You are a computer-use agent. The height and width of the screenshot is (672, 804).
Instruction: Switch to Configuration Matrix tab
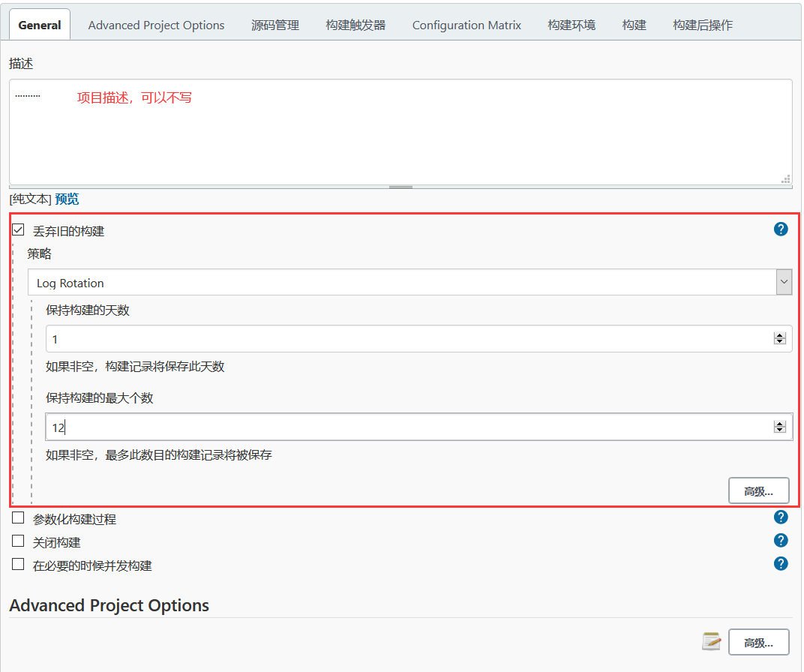(x=466, y=25)
